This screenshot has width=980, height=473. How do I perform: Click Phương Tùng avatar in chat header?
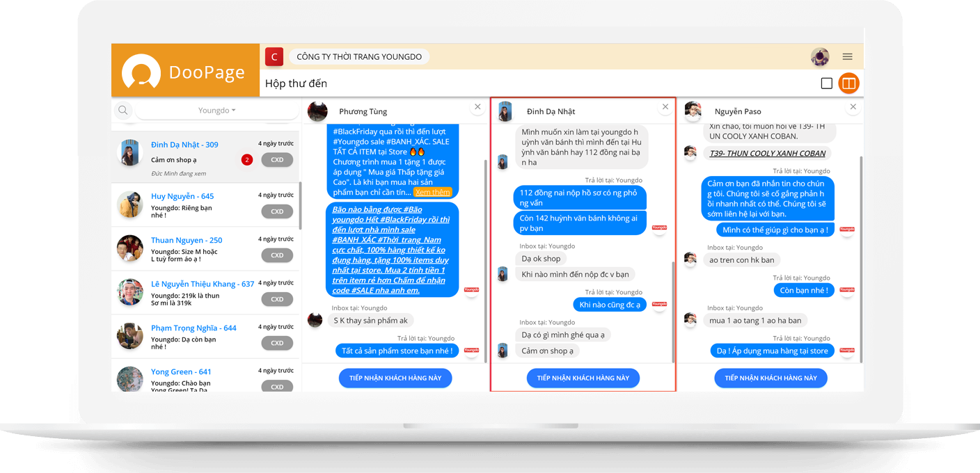[x=317, y=111]
